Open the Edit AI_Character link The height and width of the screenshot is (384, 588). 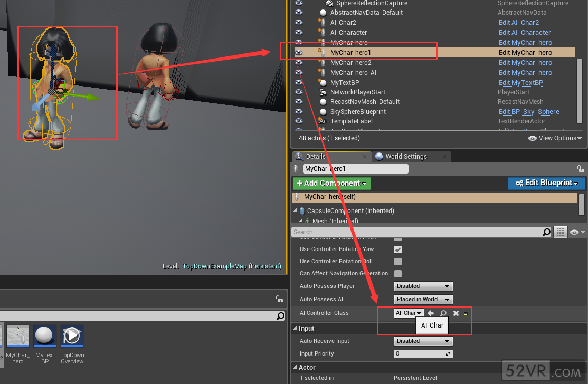click(524, 33)
